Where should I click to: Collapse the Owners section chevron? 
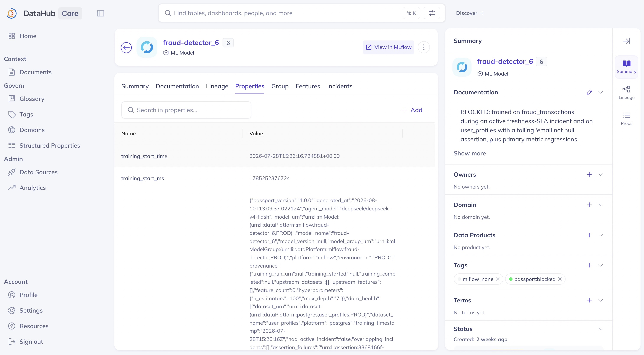(x=600, y=174)
